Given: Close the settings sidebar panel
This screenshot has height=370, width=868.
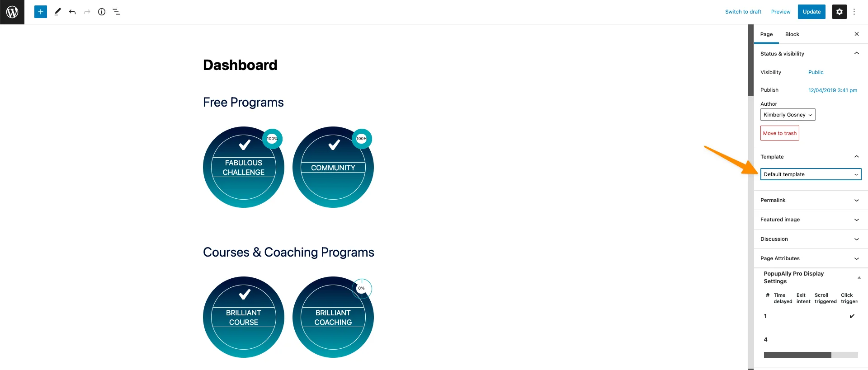Looking at the screenshot, I should click(856, 34).
